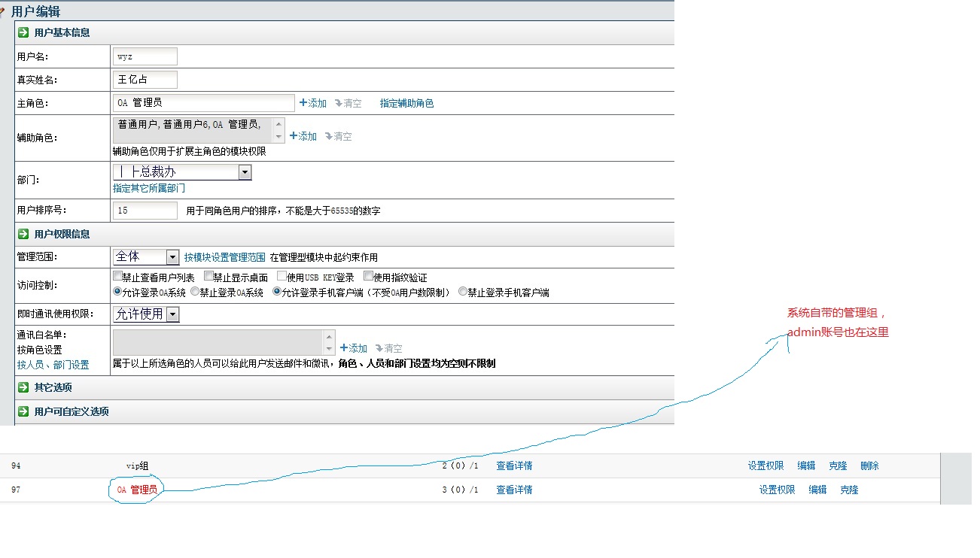Click the green arrow icon beside 用户权限信息

pos(23,234)
